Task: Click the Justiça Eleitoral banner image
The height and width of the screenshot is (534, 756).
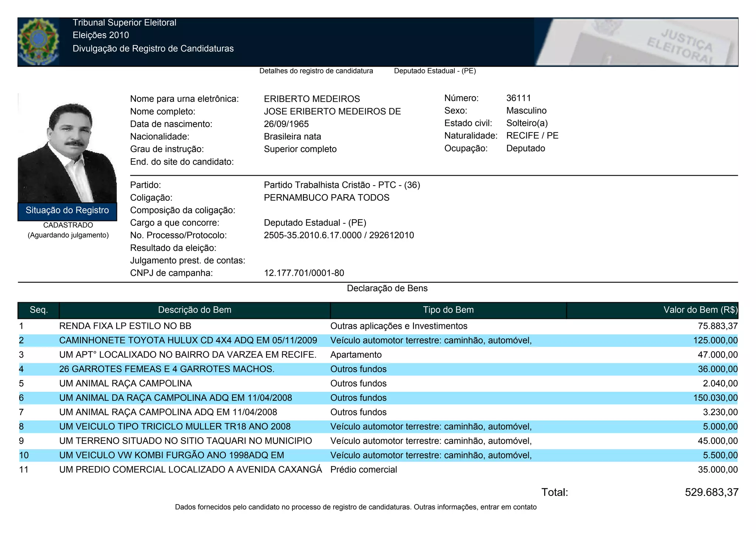Action: coord(636,42)
